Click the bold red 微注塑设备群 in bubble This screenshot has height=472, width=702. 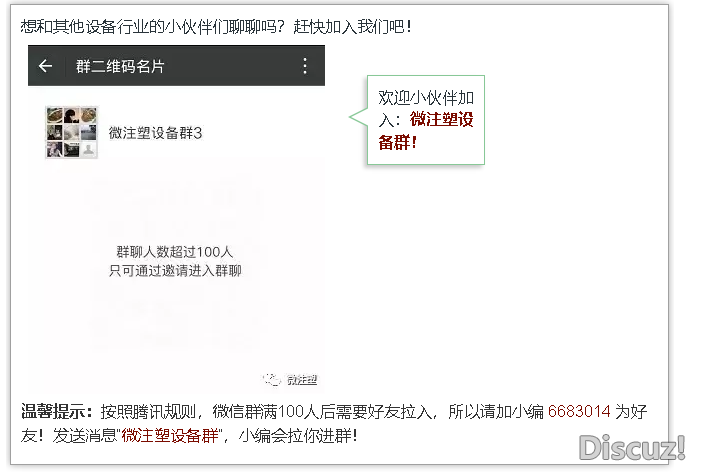click(x=426, y=131)
